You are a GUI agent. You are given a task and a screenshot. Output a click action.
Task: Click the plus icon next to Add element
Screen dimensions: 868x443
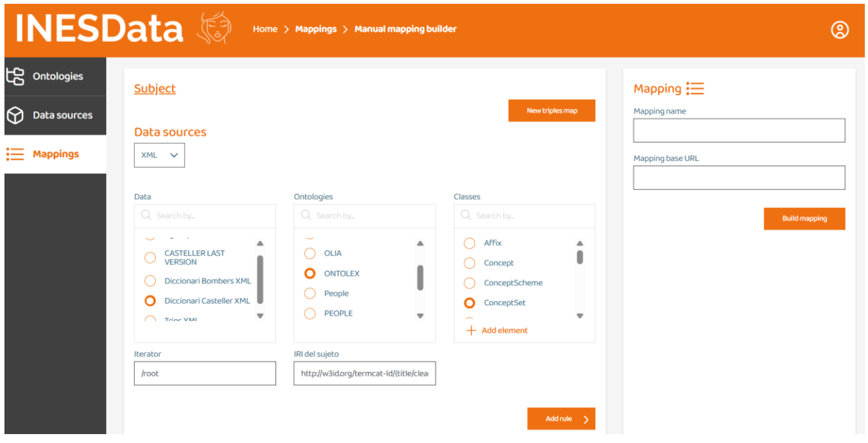coord(471,331)
